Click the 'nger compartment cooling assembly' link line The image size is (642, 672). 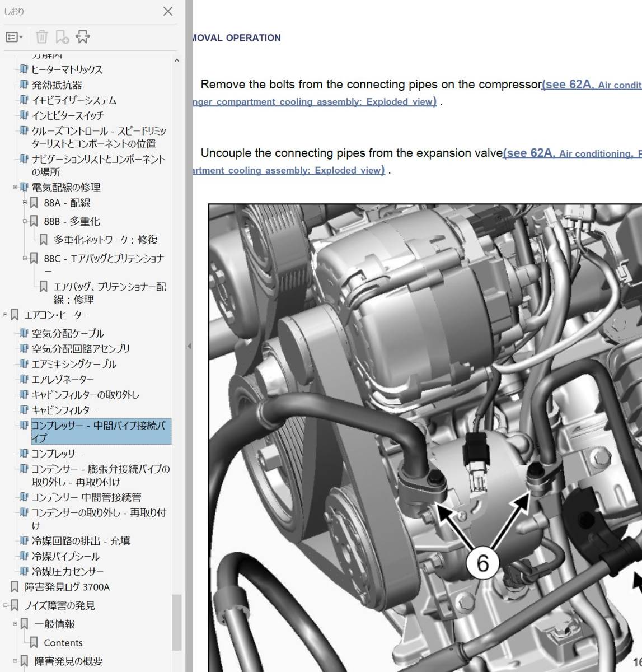pos(315,102)
